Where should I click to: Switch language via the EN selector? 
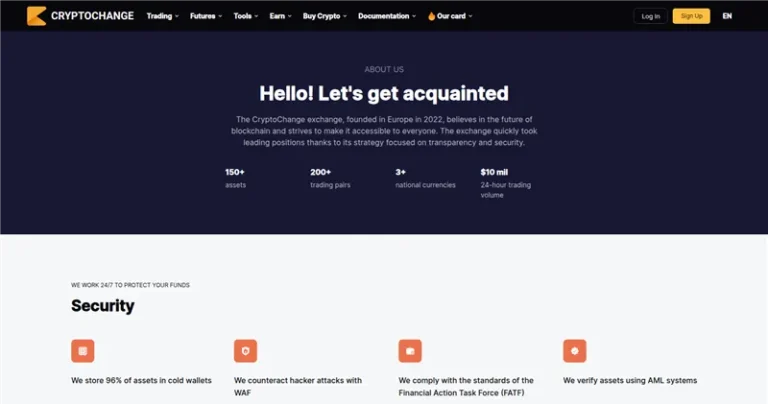click(x=727, y=16)
